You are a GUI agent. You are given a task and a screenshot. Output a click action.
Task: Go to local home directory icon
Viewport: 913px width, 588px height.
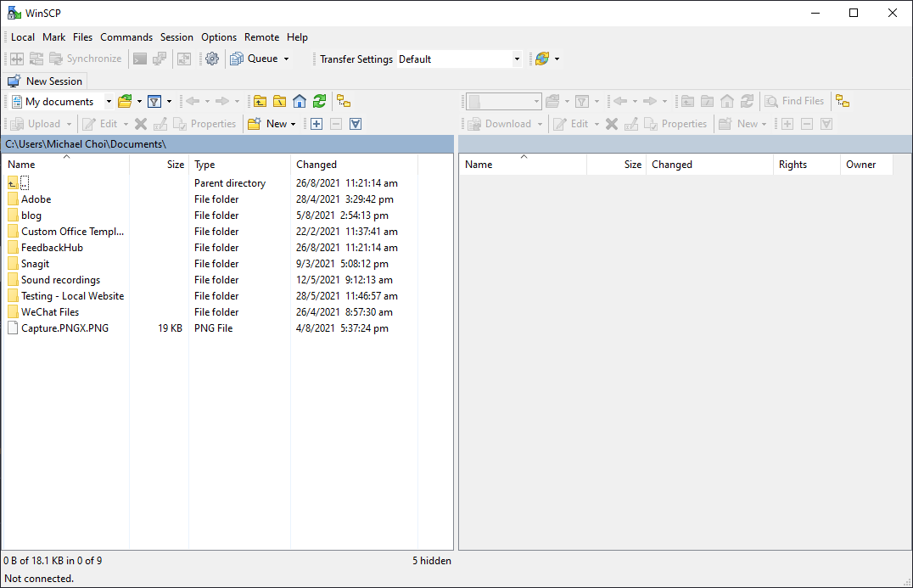click(x=300, y=101)
